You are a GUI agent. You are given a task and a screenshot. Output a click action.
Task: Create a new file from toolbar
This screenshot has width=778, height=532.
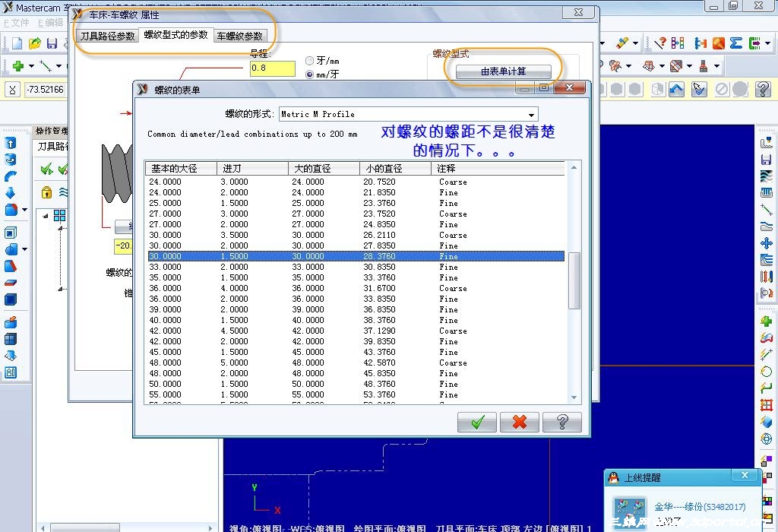click(17, 43)
